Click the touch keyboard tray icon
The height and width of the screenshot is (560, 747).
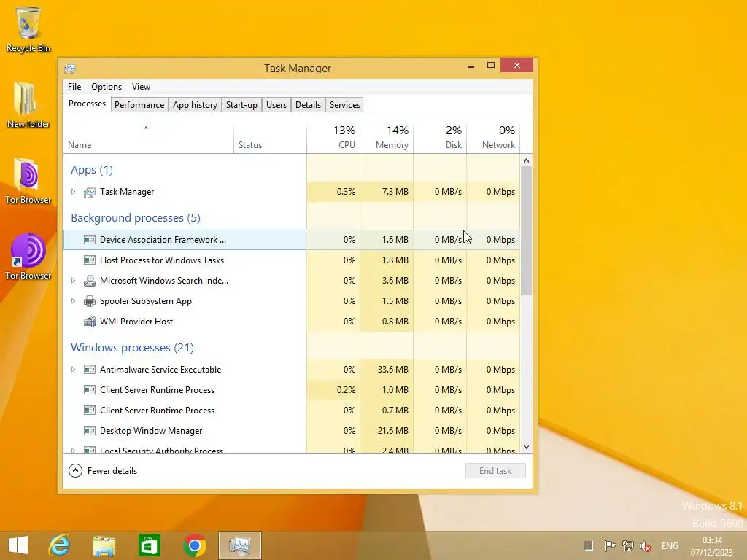pyautogui.click(x=589, y=545)
